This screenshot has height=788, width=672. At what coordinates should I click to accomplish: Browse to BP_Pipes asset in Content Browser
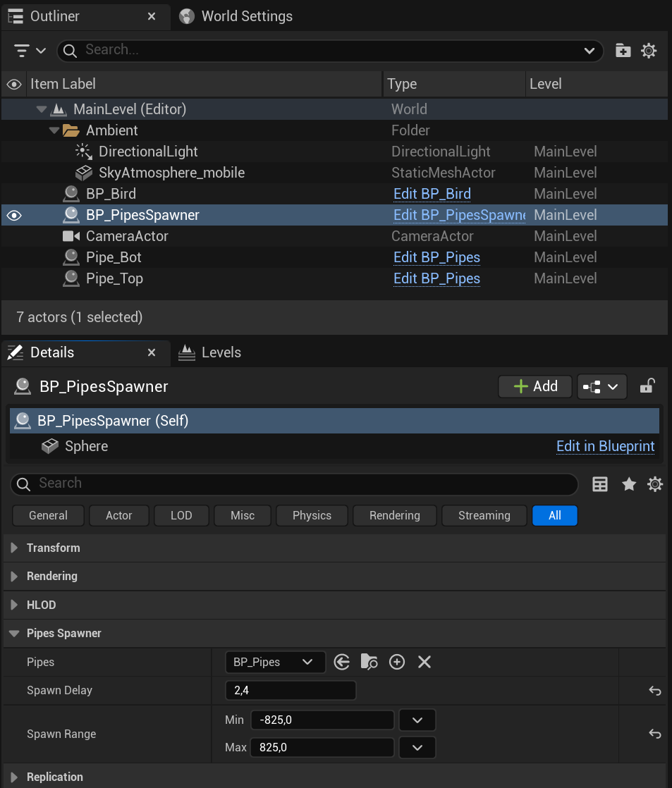(369, 662)
